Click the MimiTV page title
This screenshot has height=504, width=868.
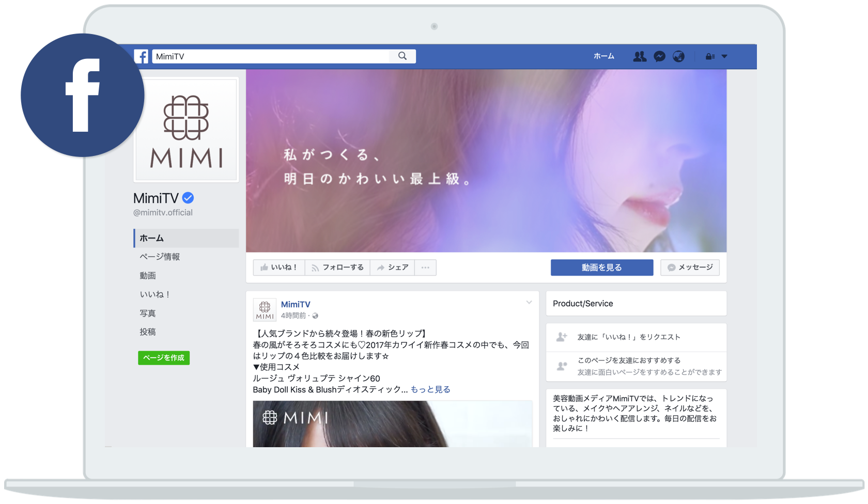(156, 198)
